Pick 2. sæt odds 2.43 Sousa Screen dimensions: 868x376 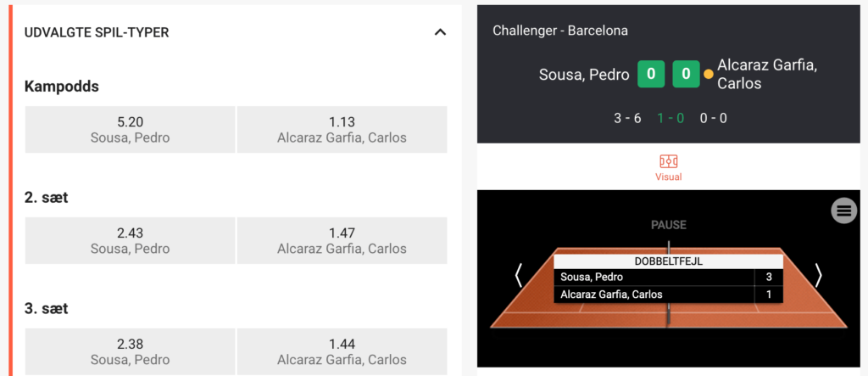pos(130,241)
